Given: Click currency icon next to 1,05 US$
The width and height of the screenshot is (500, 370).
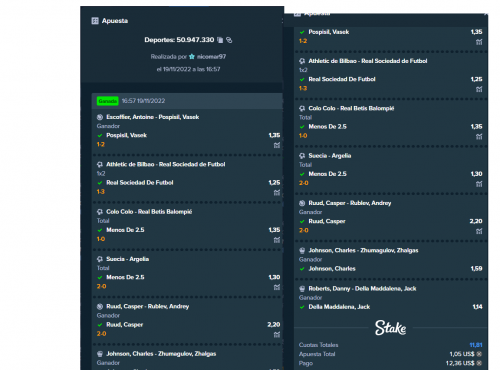Looking at the screenshot, I should click(479, 354).
